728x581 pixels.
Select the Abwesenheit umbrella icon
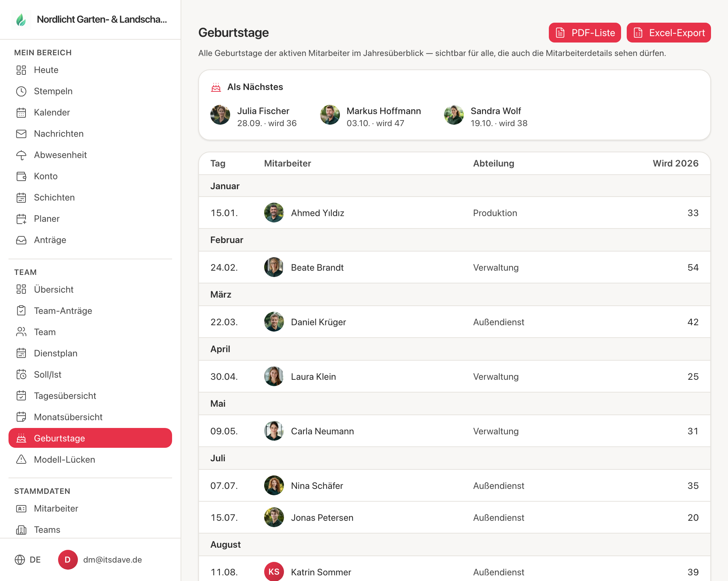click(x=21, y=155)
